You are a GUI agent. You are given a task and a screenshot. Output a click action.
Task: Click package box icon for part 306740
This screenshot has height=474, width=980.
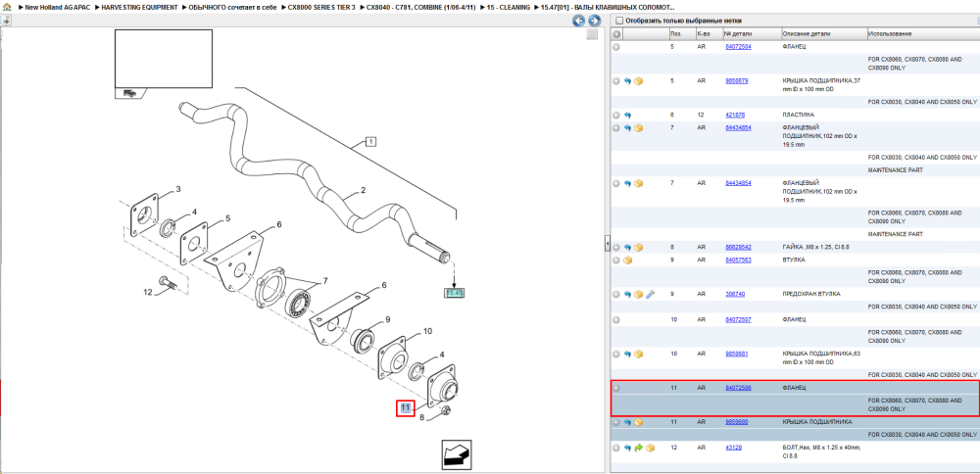click(x=638, y=294)
